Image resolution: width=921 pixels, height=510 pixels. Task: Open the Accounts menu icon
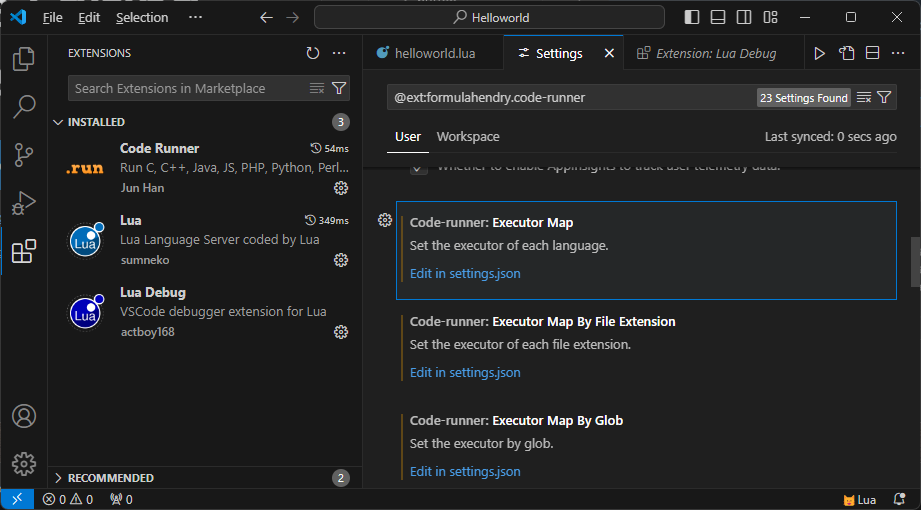[23, 416]
